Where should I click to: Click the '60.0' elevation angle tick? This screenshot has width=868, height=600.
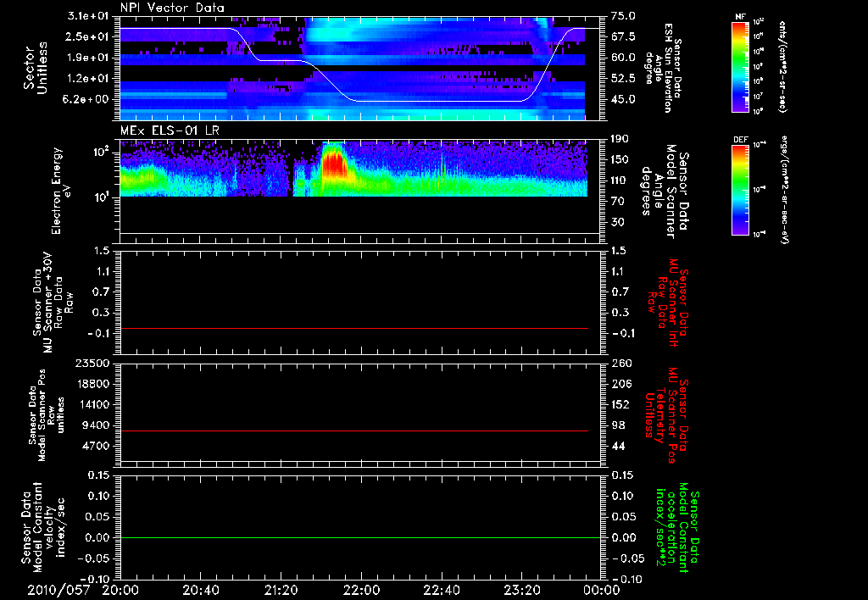point(623,58)
